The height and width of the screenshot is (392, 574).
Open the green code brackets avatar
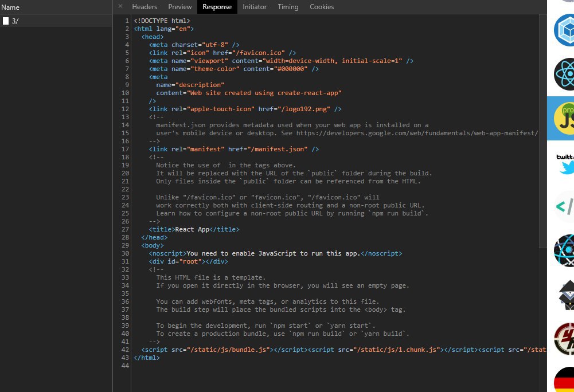564,207
